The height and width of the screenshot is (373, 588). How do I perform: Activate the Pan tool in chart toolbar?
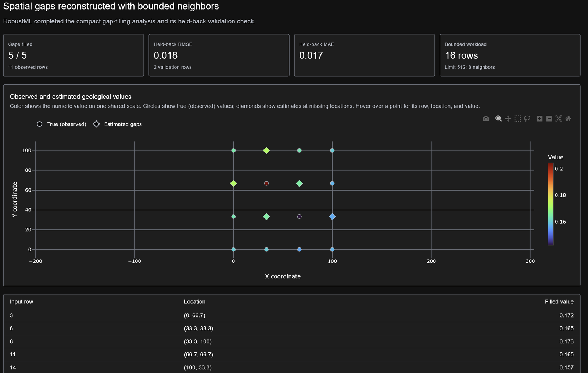point(508,119)
